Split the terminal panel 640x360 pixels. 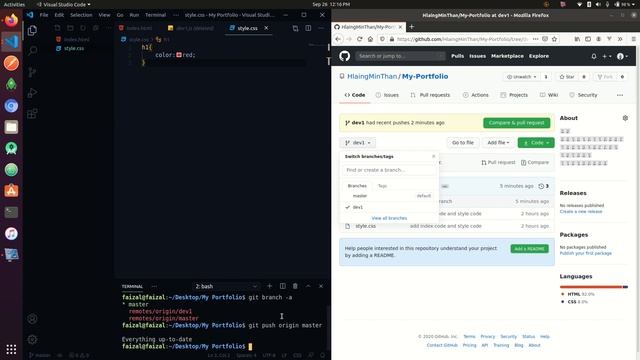click(x=282, y=286)
